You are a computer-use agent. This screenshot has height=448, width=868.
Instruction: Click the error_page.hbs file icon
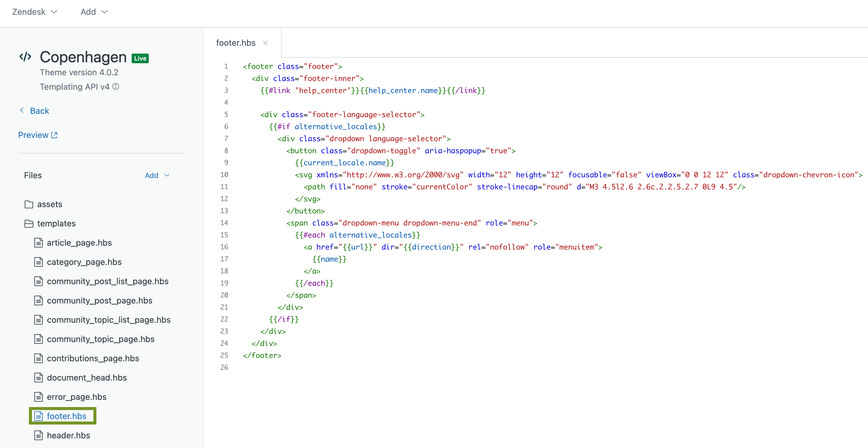(39, 397)
